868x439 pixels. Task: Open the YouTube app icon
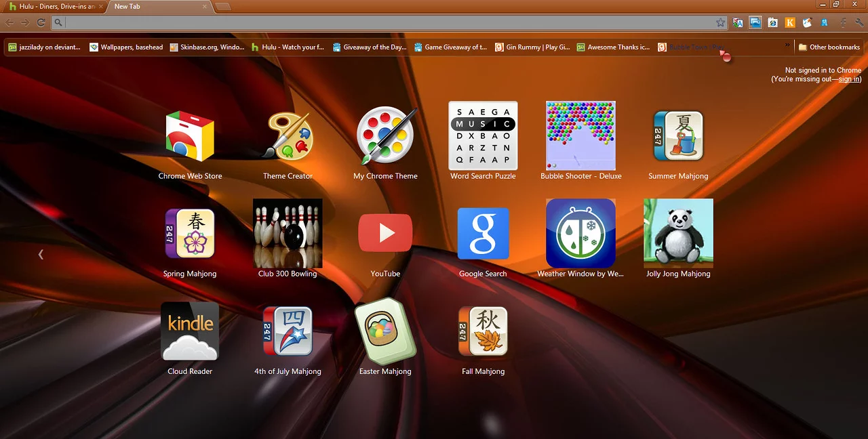[x=385, y=234]
